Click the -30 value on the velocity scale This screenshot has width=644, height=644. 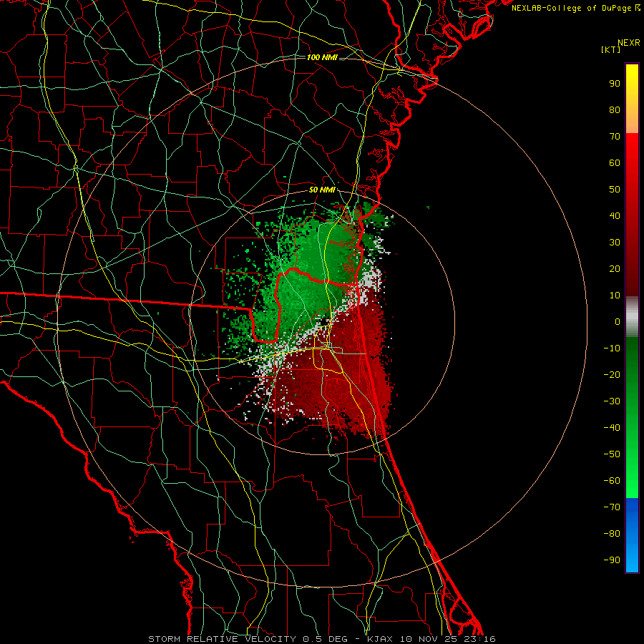click(x=612, y=401)
